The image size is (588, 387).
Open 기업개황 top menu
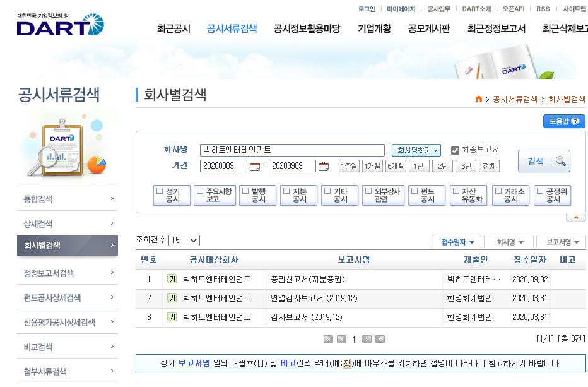[374, 28]
